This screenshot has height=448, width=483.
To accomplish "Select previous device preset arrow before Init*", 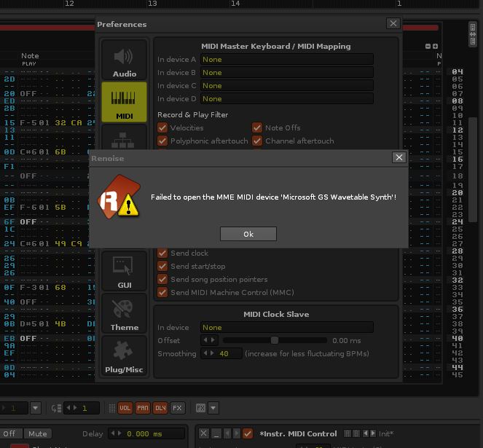I will point(365,433).
